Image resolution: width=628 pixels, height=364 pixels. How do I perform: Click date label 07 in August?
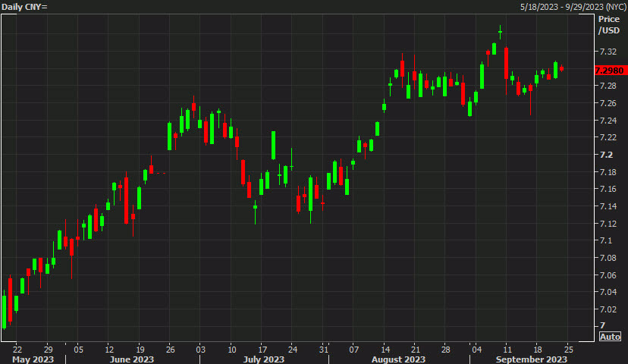point(353,349)
